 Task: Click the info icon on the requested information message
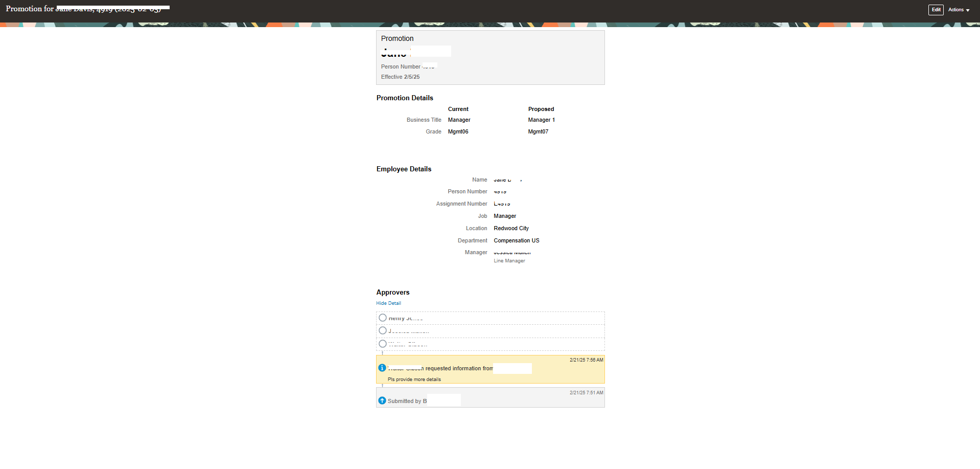(382, 368)
